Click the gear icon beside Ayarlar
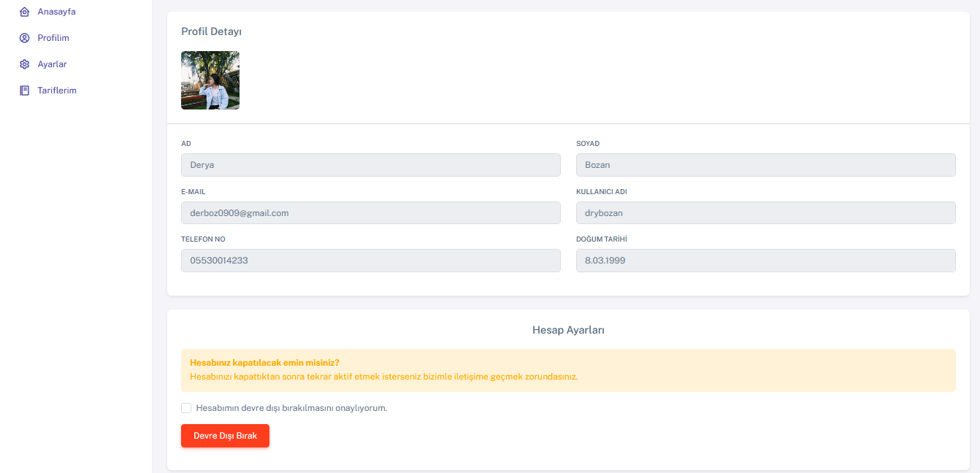 pos(23,64)
